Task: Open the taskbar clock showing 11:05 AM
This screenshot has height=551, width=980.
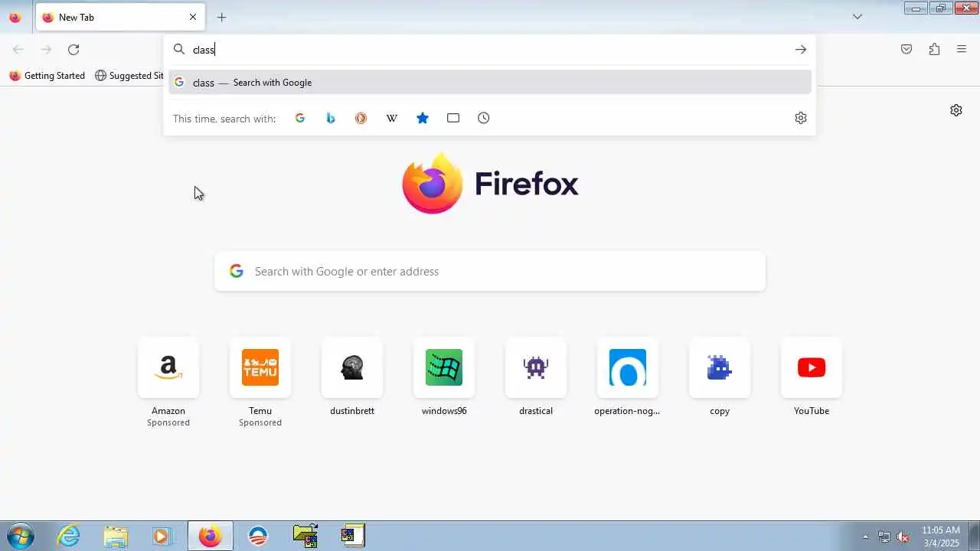Action: click(941, 536)
